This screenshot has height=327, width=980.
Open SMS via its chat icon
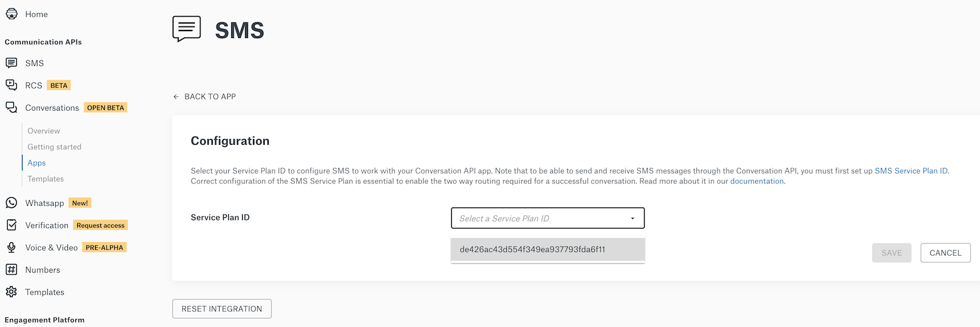(x=12, y=63)
